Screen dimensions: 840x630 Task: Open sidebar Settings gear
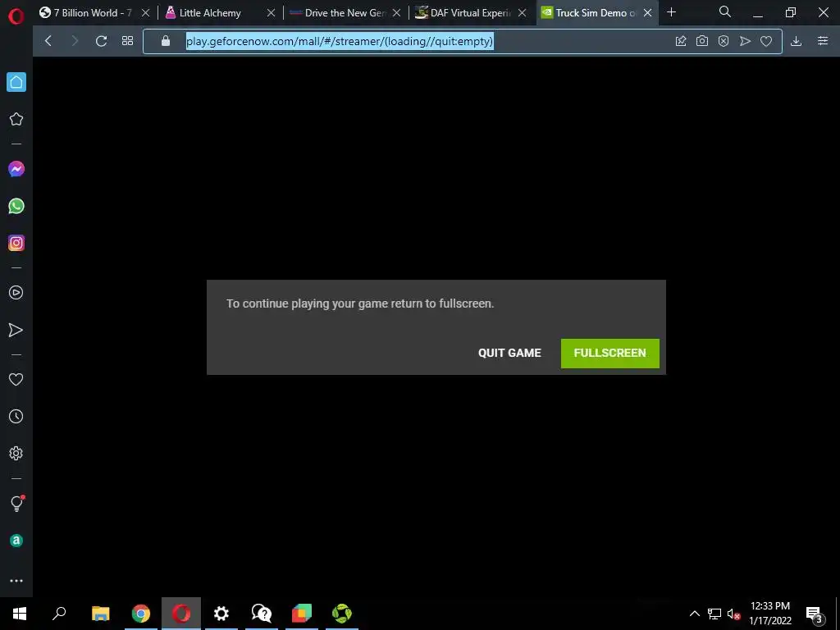click(16, 453)
